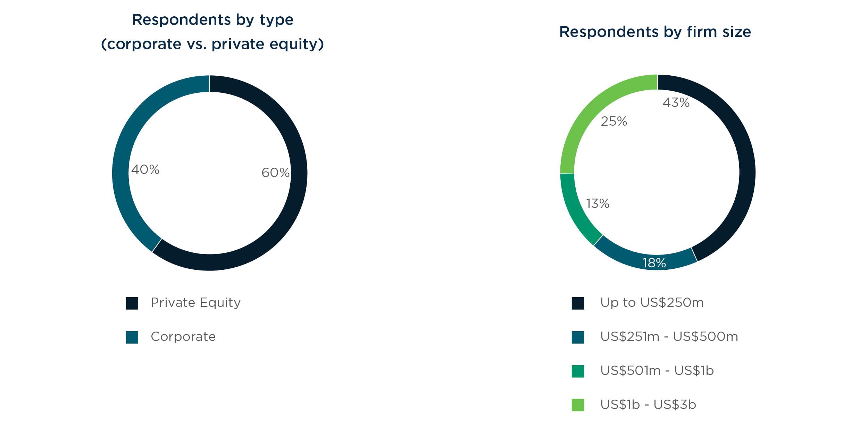Click the 60% label in the type chart
The width and height of the screenshot is (868, 434).
click(275, 173)
